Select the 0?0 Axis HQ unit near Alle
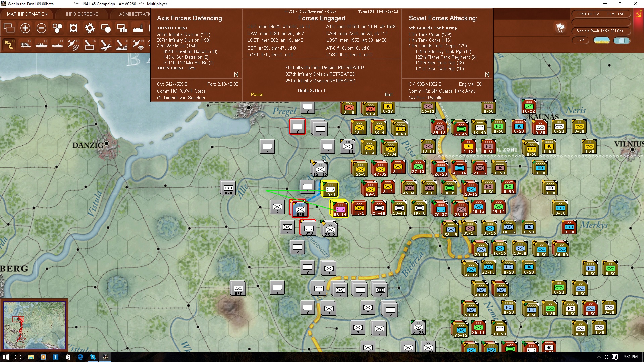 pyautogui.click(x=228, y=188)
